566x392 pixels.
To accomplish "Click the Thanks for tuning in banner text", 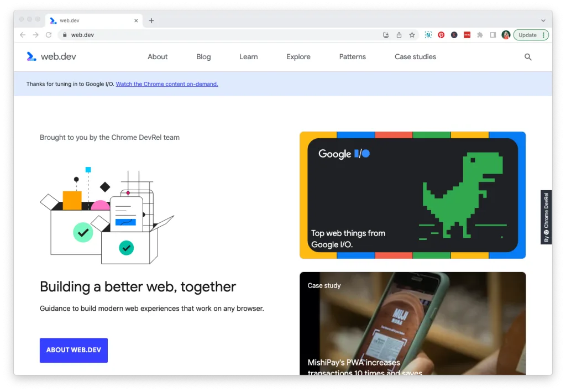I will coord(70,84).
